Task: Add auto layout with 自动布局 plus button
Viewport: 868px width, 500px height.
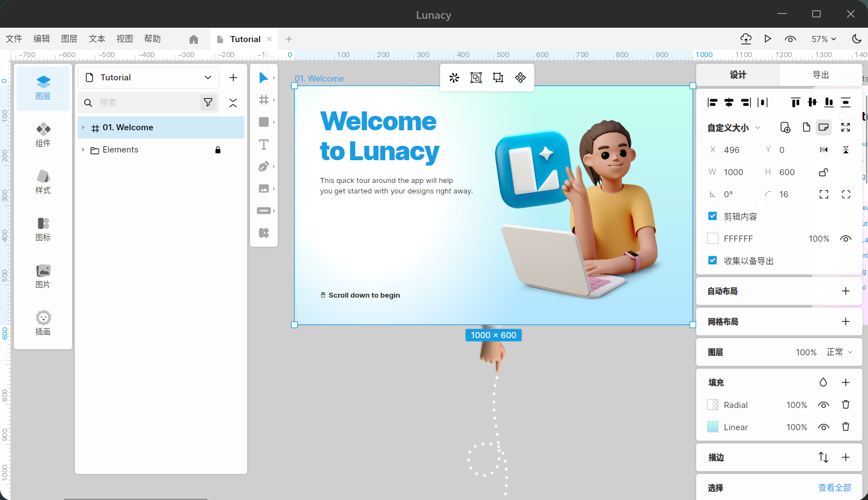Action: (x=845, y=291)
